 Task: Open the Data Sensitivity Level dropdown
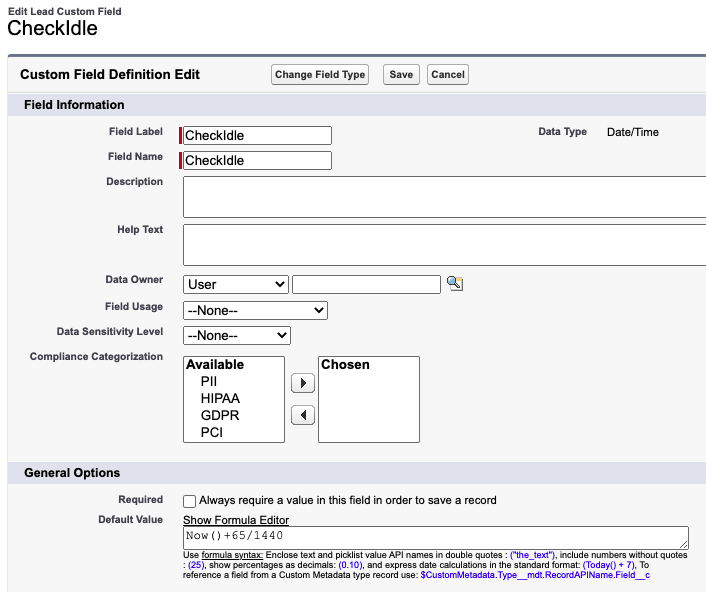coord(237,335)
